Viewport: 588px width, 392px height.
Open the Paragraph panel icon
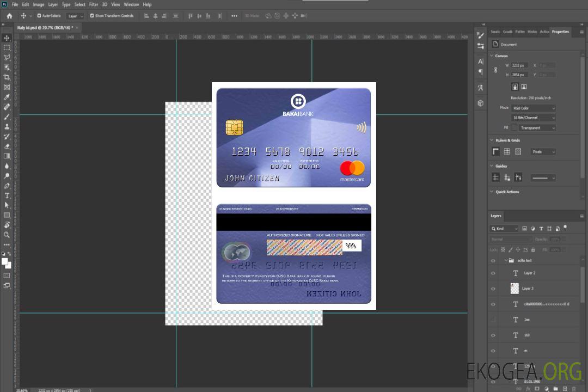pos(481,72)
